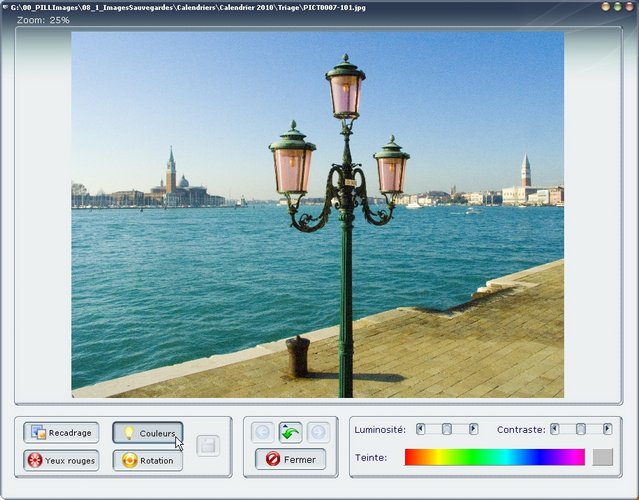Click the gray swatch beside Teinte
639x500 pixels.
click(x=602, y=457)
